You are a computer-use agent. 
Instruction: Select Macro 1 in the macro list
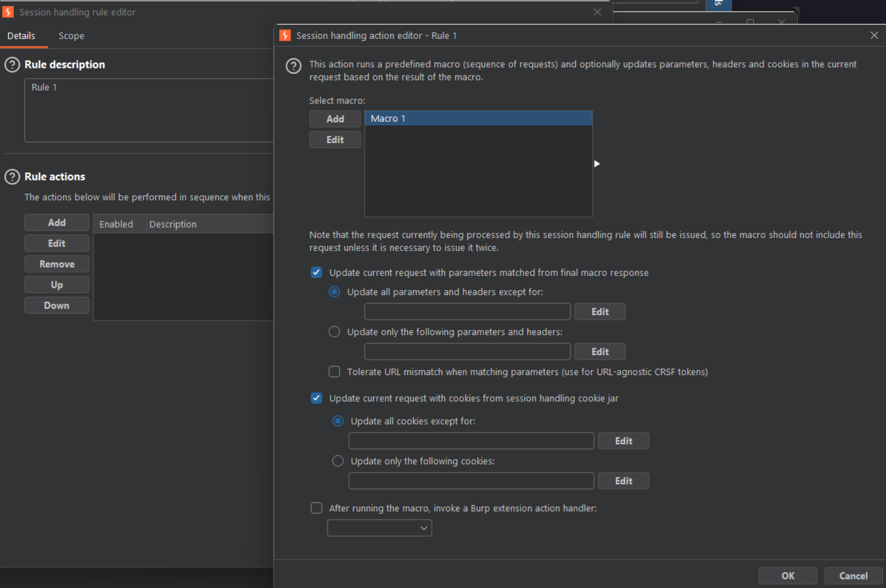(479, 118)
